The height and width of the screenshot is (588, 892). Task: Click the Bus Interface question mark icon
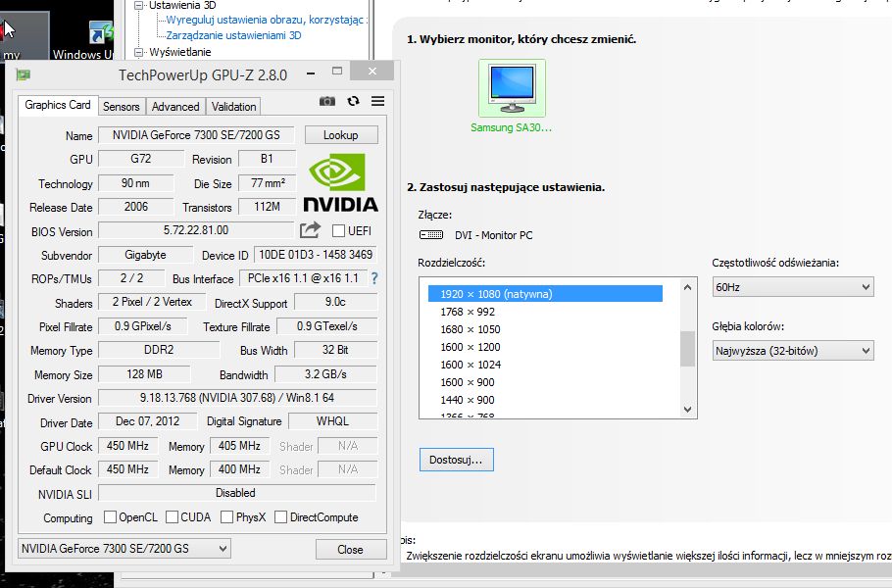373,278
